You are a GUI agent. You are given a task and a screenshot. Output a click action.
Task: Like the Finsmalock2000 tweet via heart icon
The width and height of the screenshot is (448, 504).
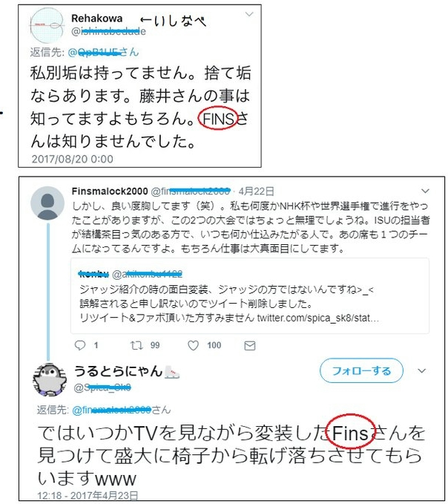(193, 345)
